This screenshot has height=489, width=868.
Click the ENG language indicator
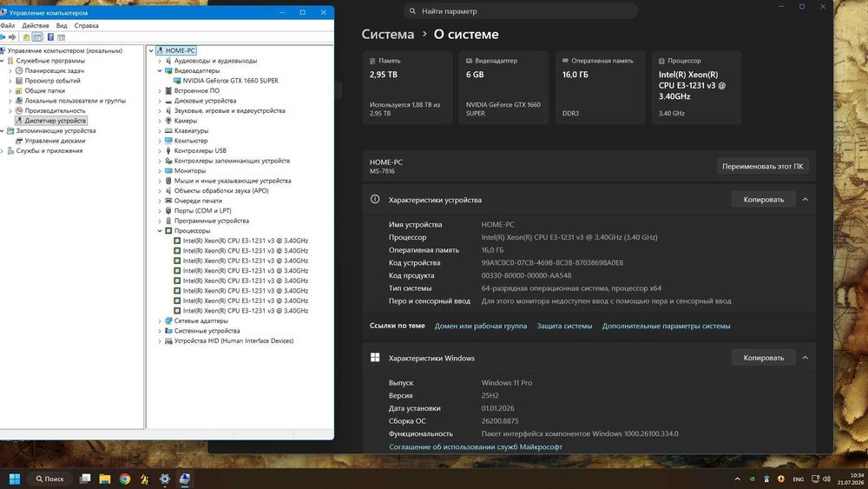pyautogui.click(x=798, y=479)
